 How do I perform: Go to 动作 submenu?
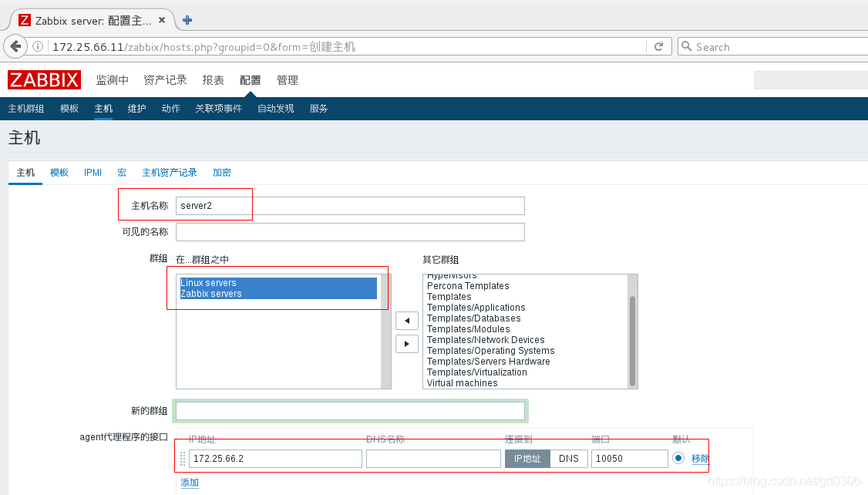tap(170, 109)
